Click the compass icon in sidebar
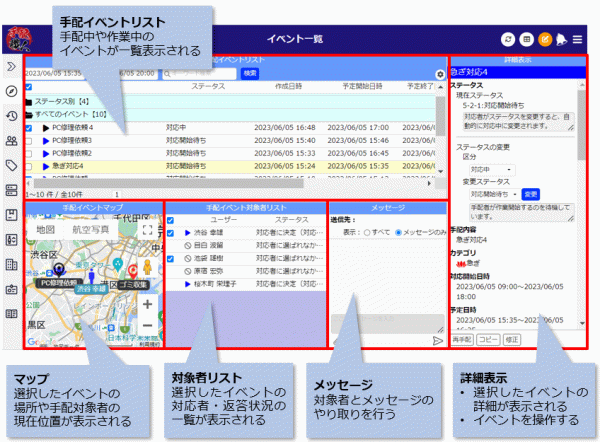Screen dimensions: 600x442 (12, 91)
